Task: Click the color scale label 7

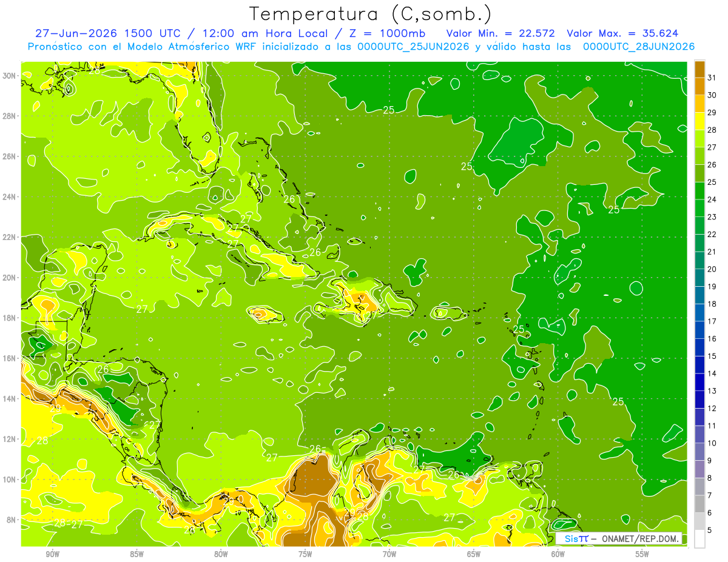Action: pos(710,495)
